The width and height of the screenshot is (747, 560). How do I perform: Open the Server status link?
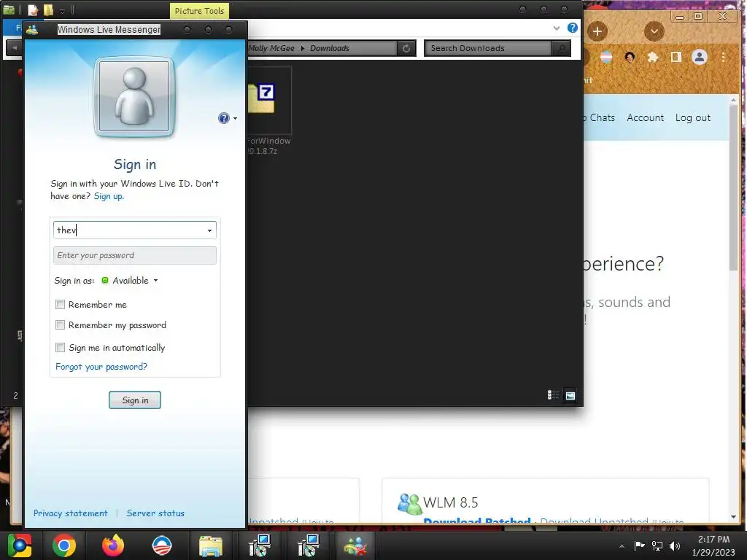[x=155, y=513]
